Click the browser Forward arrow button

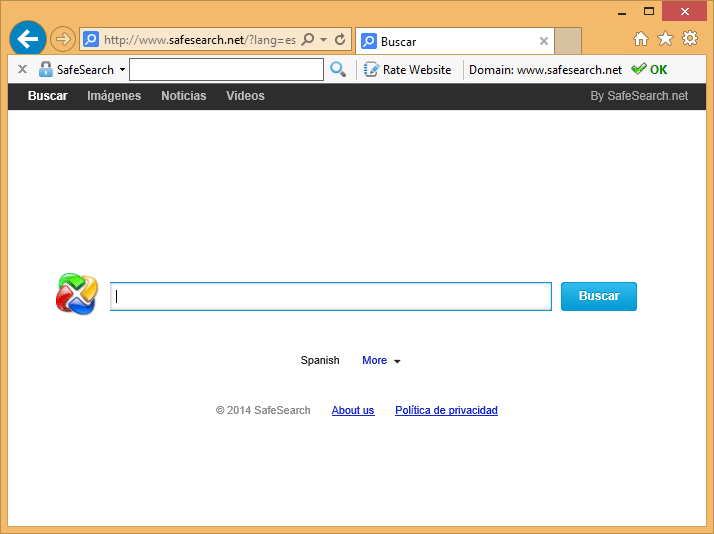[62, 40]
